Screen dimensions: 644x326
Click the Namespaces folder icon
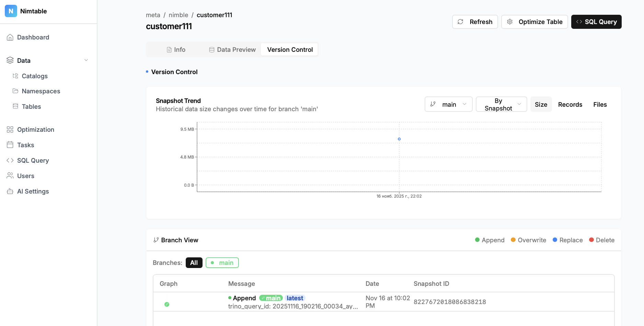tap(15, 91)
